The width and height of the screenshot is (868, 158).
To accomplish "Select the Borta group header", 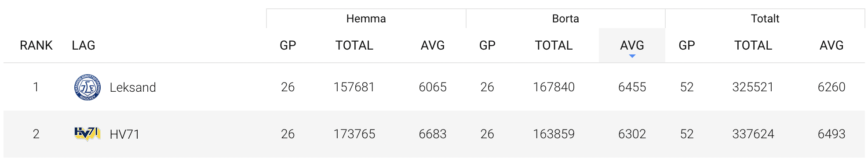I will point(565,18).
